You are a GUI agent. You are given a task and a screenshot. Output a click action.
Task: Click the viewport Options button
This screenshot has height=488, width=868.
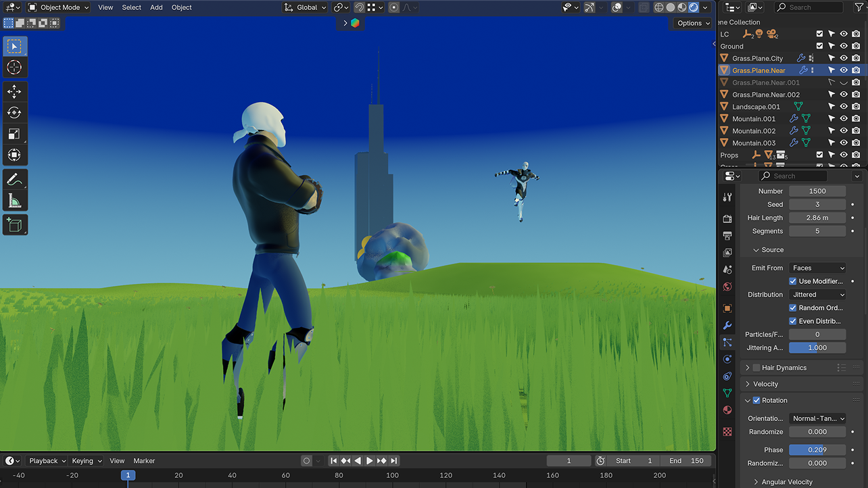point(693,23)
